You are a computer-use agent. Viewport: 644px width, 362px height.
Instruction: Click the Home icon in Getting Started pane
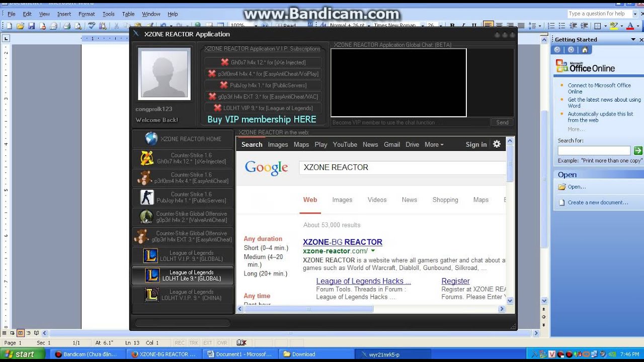click(x=584, y=50)
